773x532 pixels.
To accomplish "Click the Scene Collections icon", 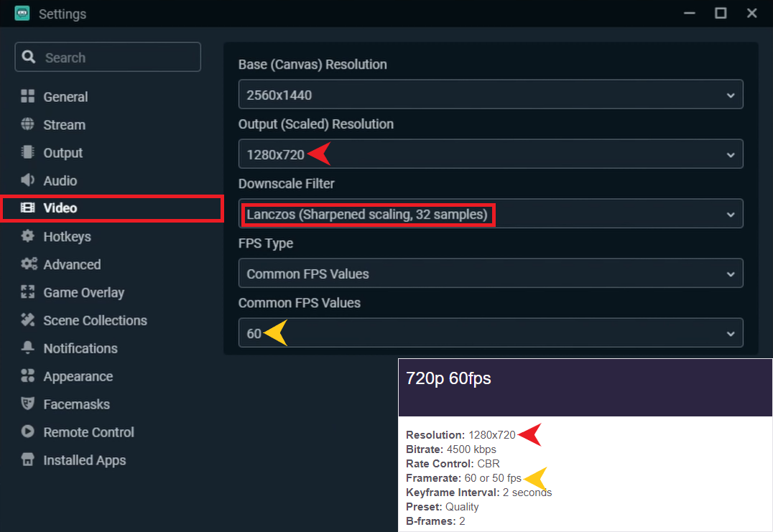I will 27,319.
